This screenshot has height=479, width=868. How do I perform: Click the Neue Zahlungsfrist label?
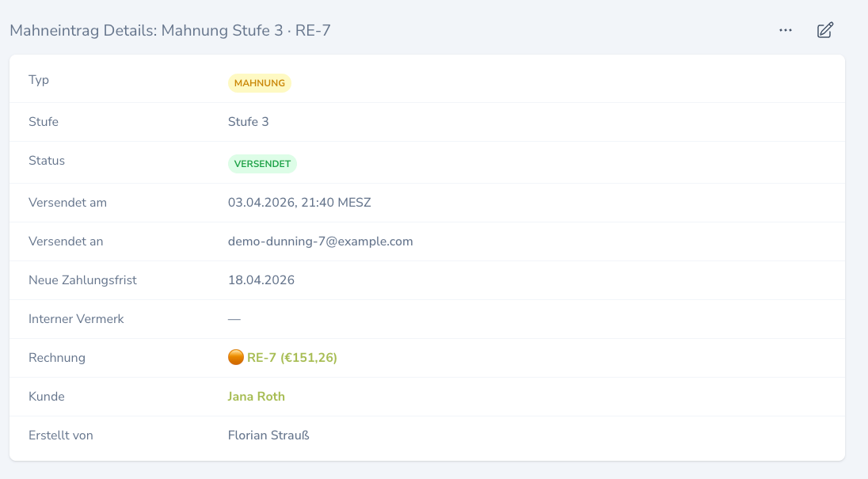point(82,279)
